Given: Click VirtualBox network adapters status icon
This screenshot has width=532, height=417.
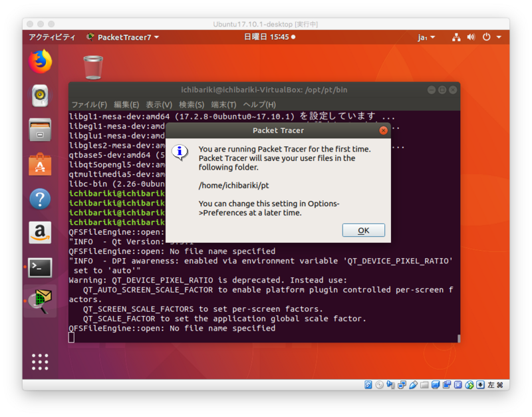Looking at the screenshot, I should [x=402, y=385].
